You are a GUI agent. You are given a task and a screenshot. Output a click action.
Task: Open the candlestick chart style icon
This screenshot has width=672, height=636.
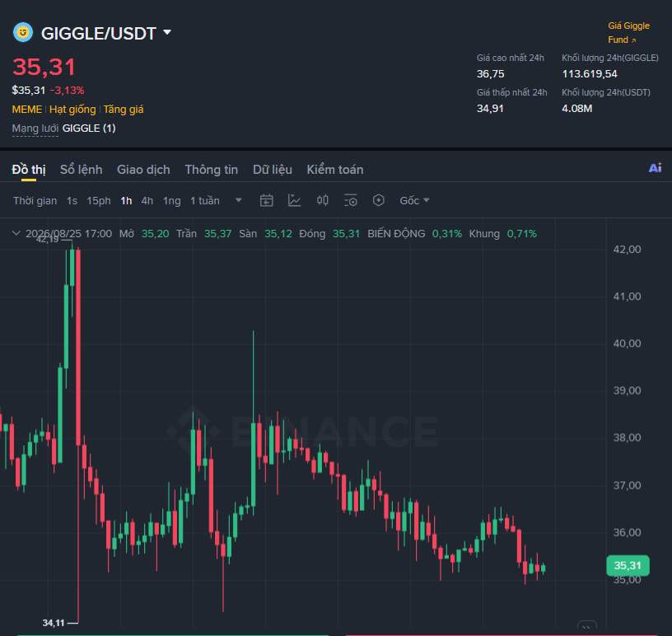tap(323, 200)
